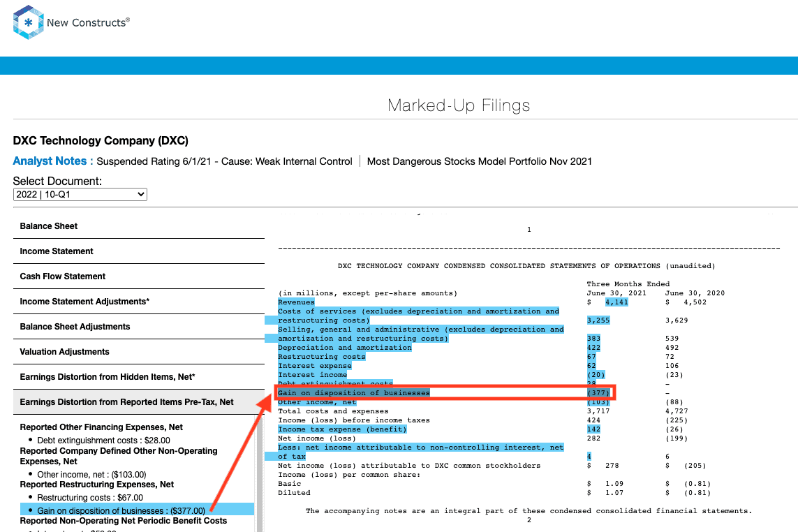The height and width of the screenshot is (532, 798).
Task: Open the Balance Sheet section
Action: [138, 226]
